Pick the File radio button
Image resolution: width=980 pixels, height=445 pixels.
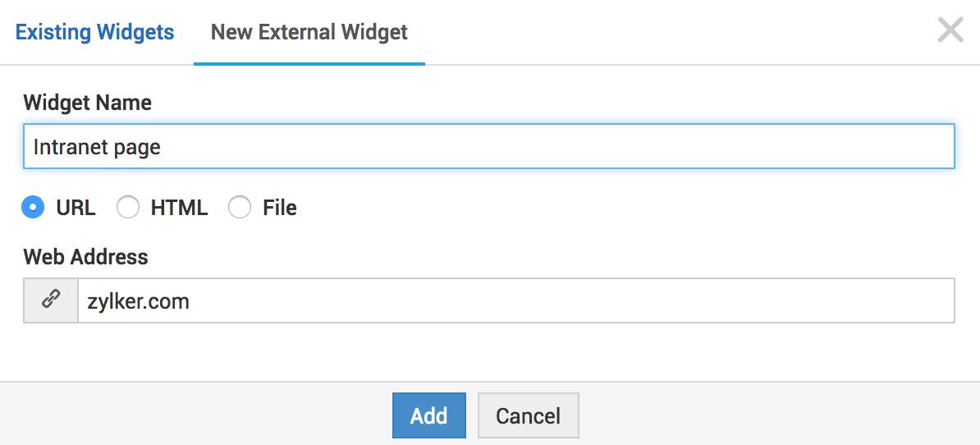click(240, 208)
